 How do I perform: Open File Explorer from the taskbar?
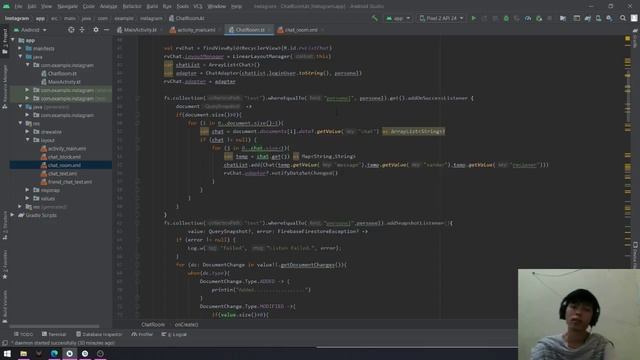(24, 353)
